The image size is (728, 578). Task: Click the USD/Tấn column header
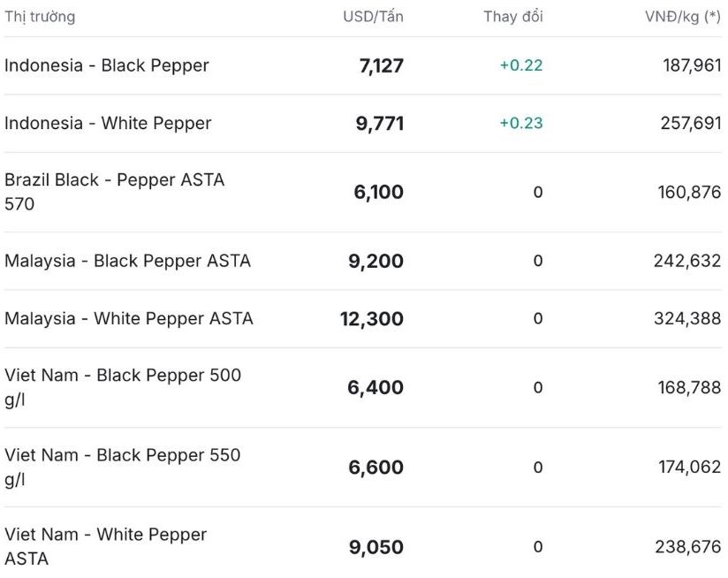coord(373,17)
